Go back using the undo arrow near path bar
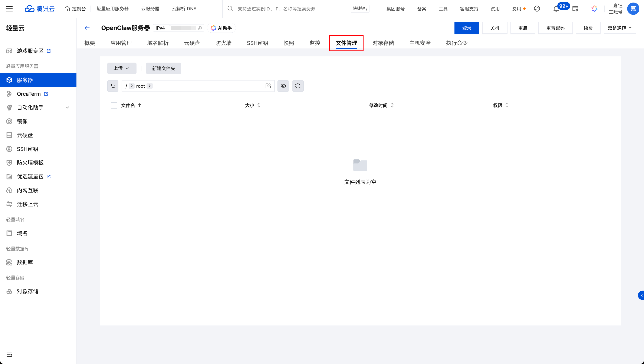 point(112,86)
